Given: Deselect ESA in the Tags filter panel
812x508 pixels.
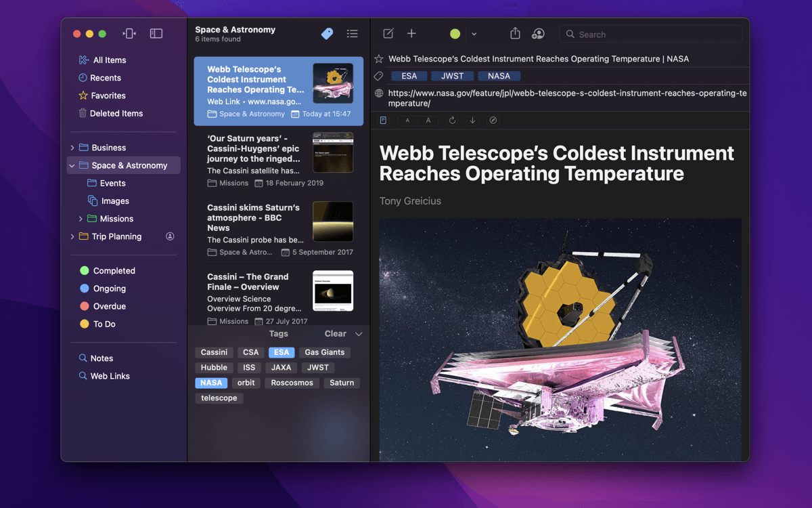Looking at the screenshot, I should pyautogui.click(x=281, y=352).
